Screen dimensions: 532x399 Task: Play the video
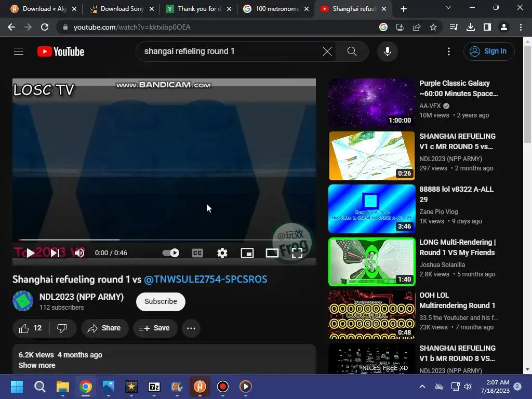[x=31, y=253]
